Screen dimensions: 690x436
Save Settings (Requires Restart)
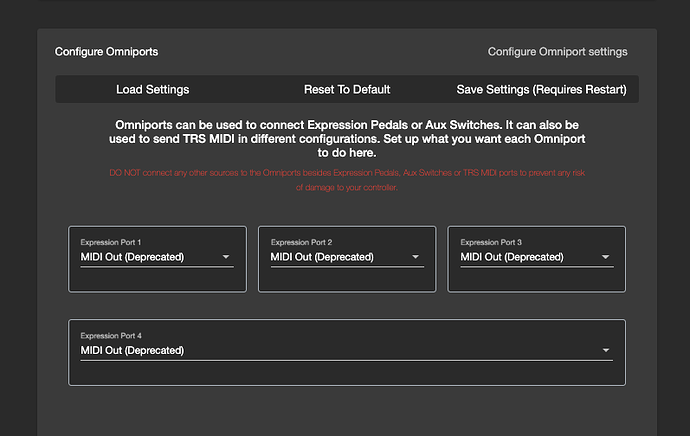click(x=541, y=89)
